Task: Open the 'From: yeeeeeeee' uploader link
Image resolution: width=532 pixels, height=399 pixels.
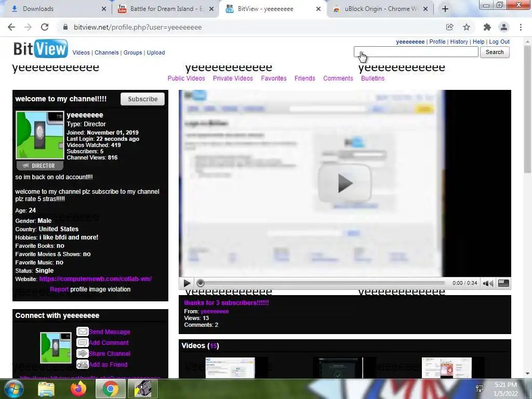Action: (215, 311)
